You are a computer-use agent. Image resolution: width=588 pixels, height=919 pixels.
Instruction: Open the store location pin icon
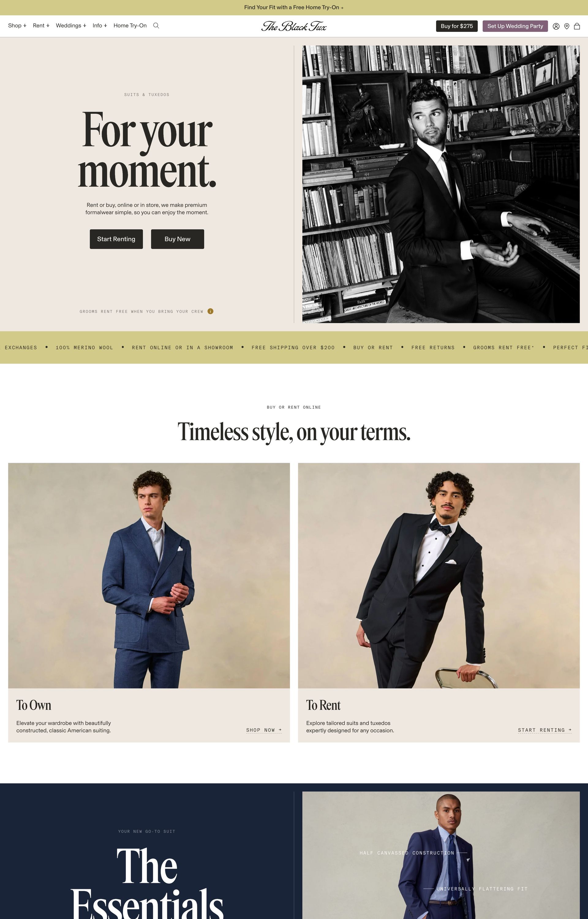pos(567,26)
